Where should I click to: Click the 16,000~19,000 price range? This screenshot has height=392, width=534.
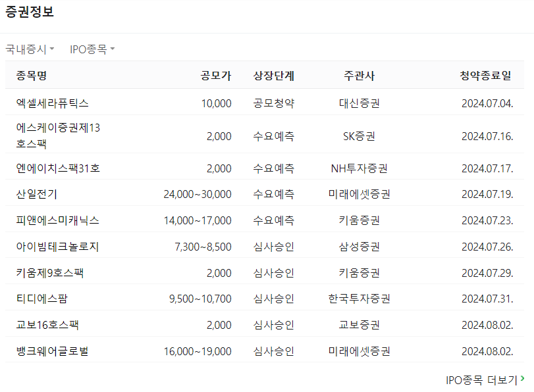[x=198, y=351]
